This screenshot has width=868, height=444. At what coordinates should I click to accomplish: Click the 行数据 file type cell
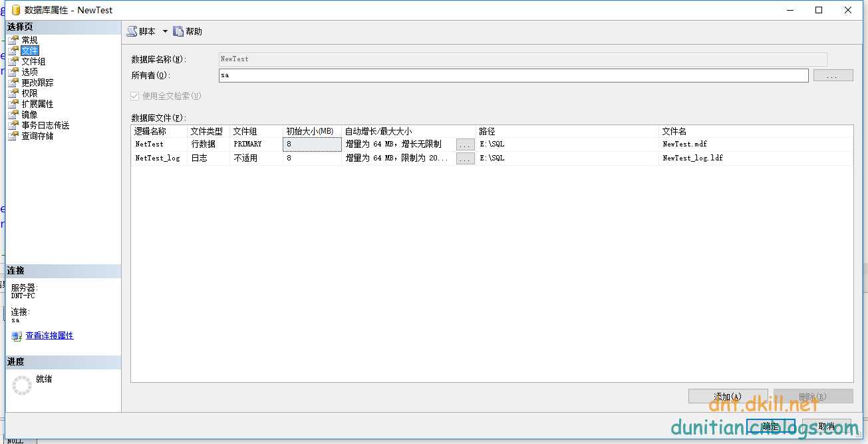pos(208,144)
